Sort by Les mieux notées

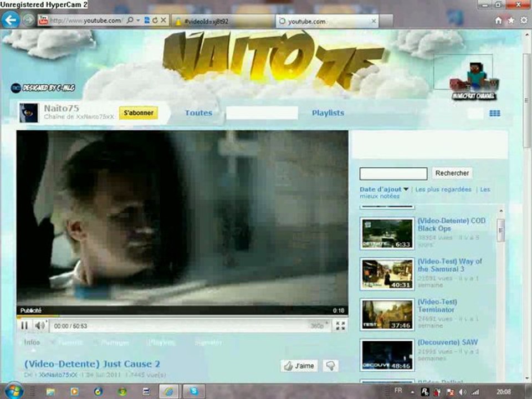424,193
